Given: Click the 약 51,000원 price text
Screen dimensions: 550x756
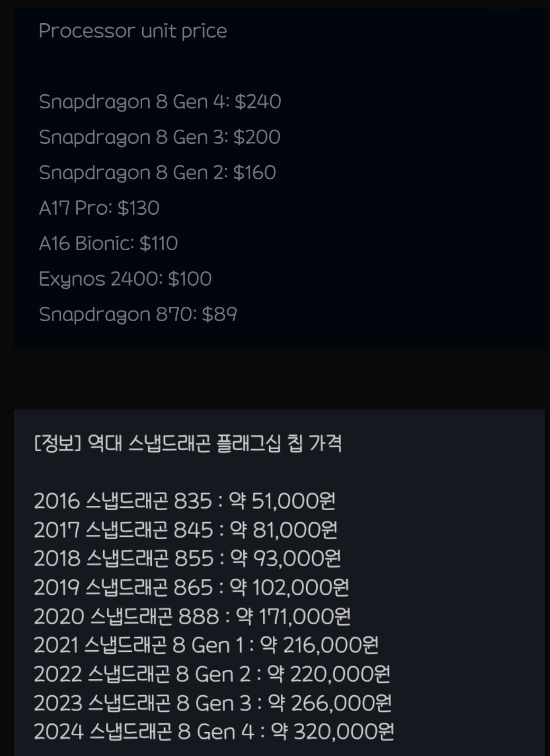Looking at the screenshot, I should click(282, 501).
